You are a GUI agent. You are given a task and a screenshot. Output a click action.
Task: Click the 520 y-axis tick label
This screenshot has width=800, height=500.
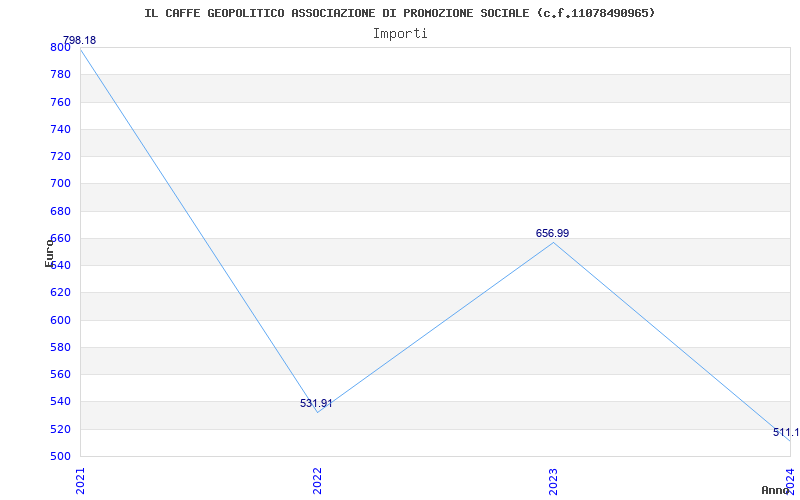point(60,430)
